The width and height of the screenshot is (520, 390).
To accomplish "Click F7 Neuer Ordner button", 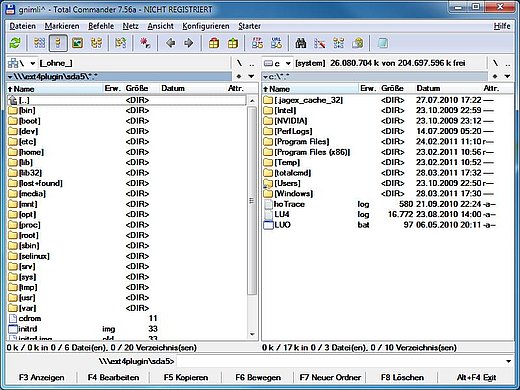I will pos(330,377).
